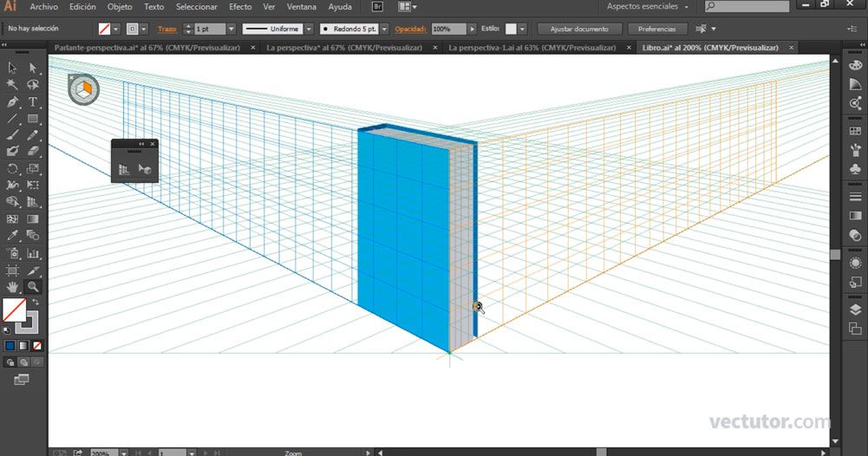Reset to default fill and stroke
This screenshot has height=456, width=868.
7,330
